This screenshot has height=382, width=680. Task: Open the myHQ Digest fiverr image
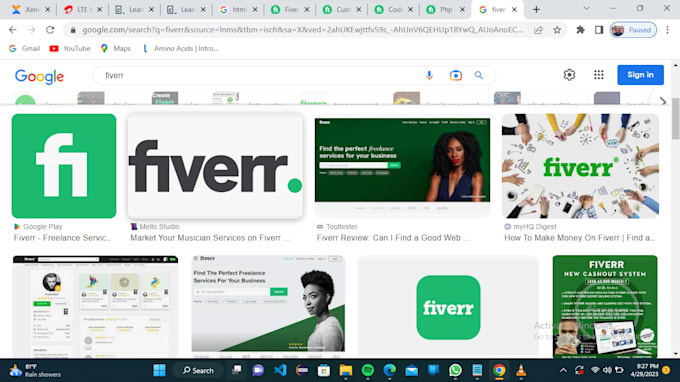[580, 166]
